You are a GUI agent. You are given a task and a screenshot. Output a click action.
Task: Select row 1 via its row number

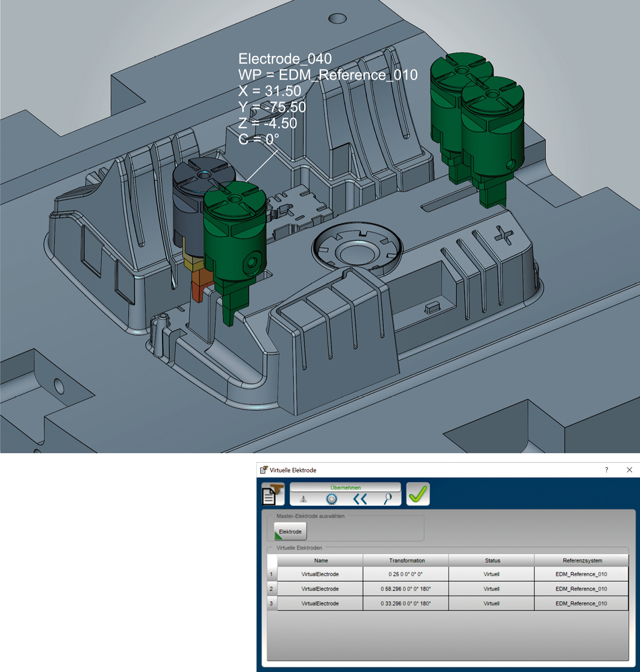click(x=272, y=574)
